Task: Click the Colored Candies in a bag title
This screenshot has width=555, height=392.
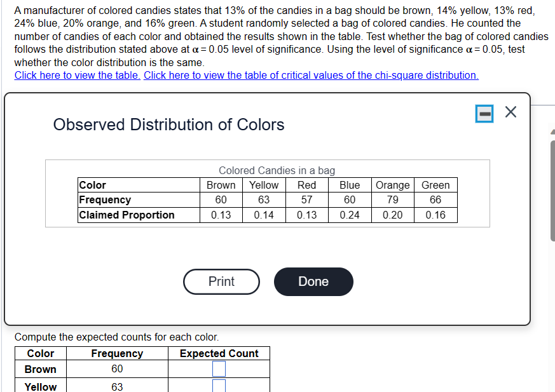Action: (276, 170)
